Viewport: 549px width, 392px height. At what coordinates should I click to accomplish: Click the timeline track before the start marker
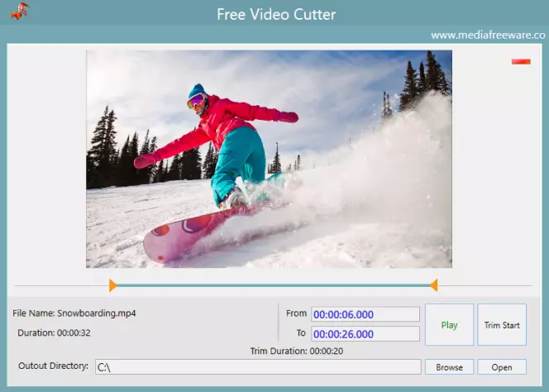(62, 286)
